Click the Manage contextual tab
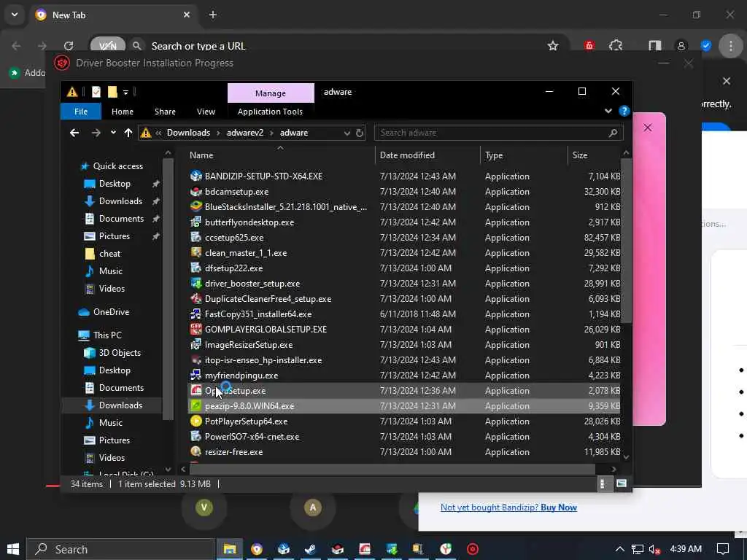The height and width of the screenshot is (560, 747). click(x=271, y=93)
